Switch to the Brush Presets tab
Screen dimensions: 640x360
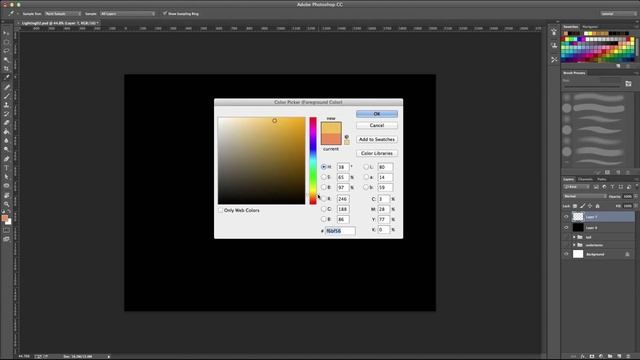pyautogui.click(x=574, y=73)
